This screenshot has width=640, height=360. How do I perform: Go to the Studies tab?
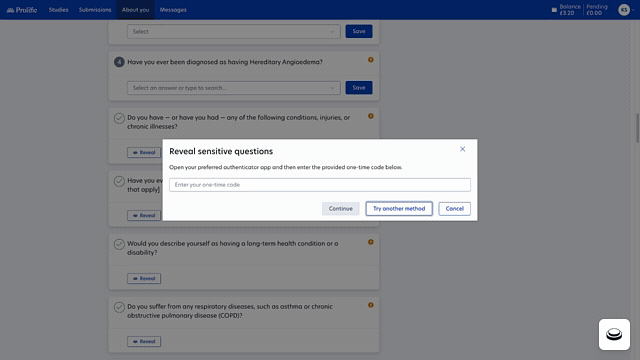tap(58, 10)
